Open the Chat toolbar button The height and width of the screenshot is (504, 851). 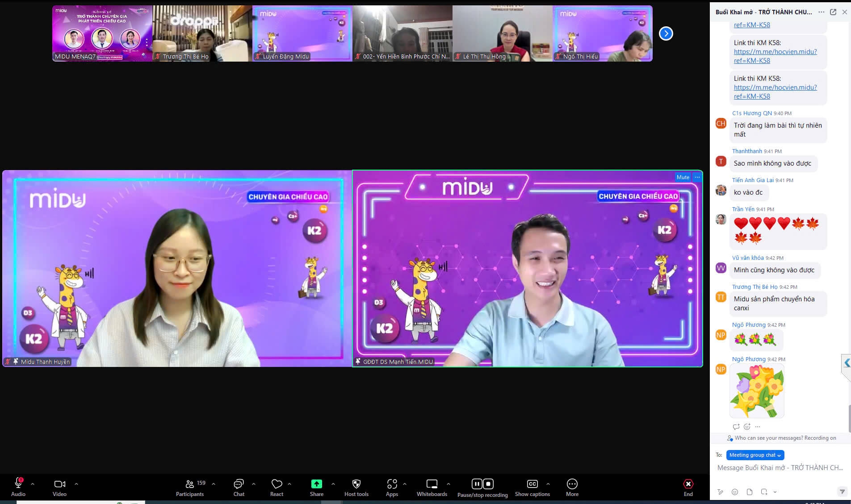tap(239, 487)
